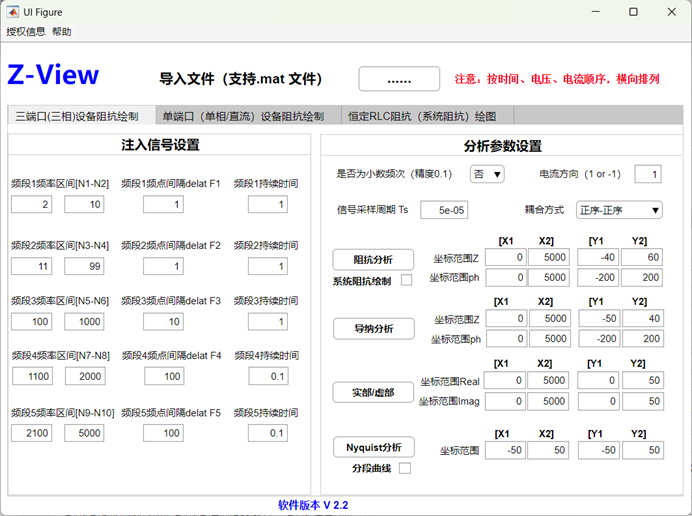Click the MATLAB icon in title bar
The image size is (692, 516).
12,12
